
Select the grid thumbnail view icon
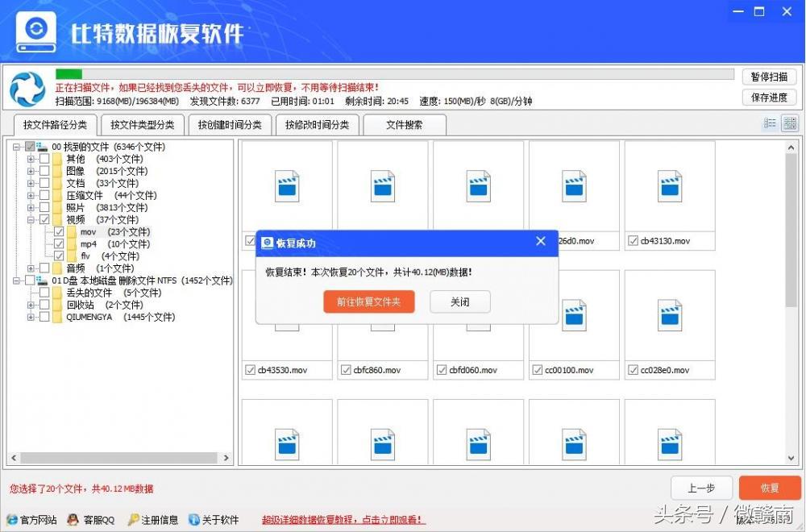(x=790, y=123)
